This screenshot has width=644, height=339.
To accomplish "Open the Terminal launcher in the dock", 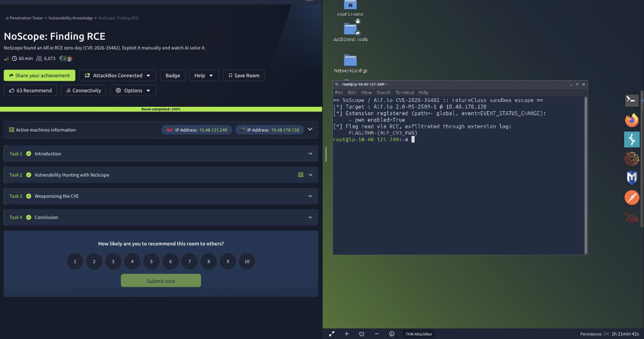I will click(x=632, y=100).
